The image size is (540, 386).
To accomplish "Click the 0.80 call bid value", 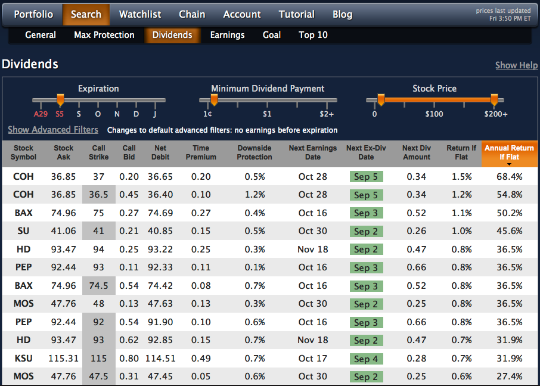I will [x=129, y=358].
